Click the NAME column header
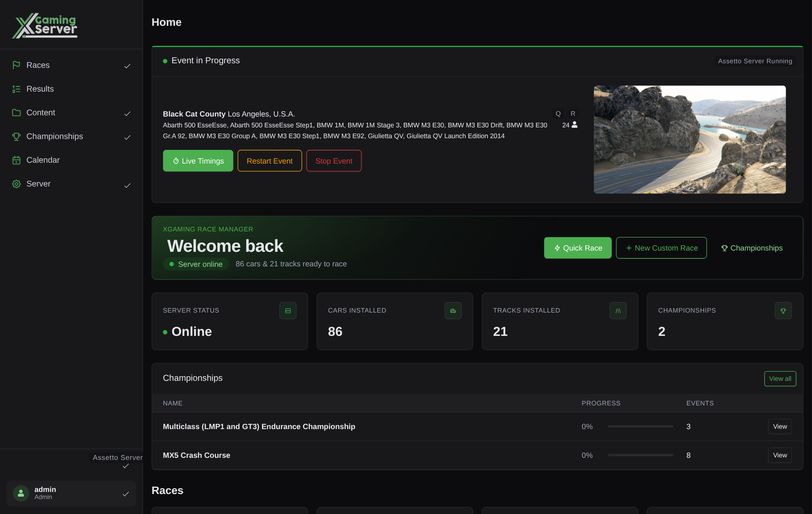 pyautogui.click(x=172, y=403)
